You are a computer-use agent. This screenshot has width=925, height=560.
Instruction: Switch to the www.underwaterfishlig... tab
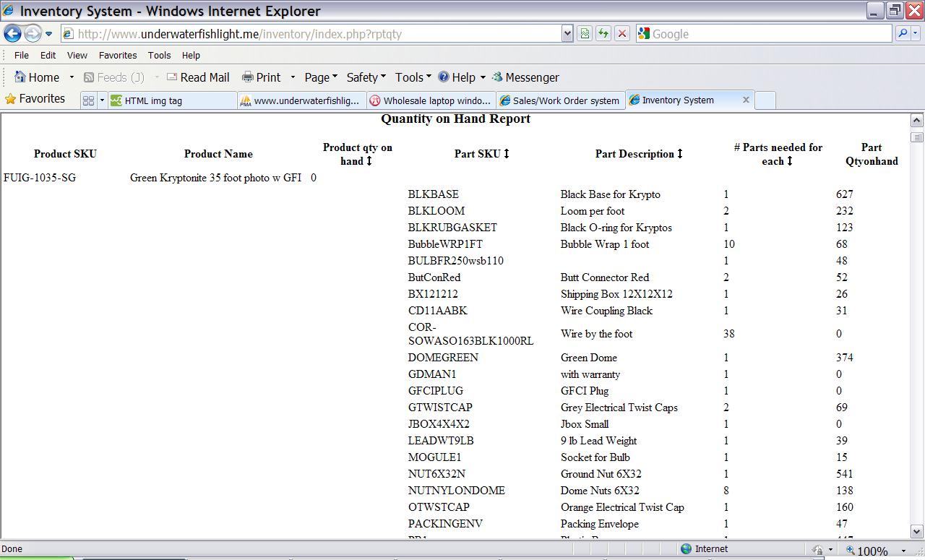301,100
